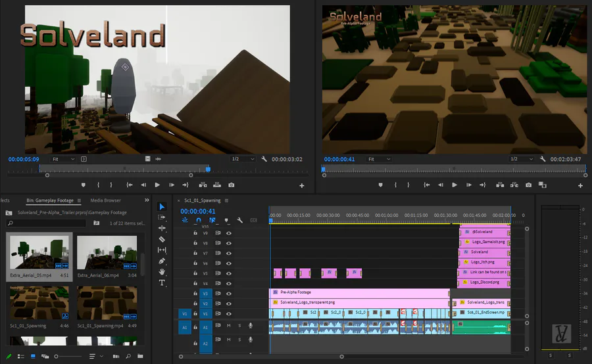Enable voice-over record on A1

point(251,325)
